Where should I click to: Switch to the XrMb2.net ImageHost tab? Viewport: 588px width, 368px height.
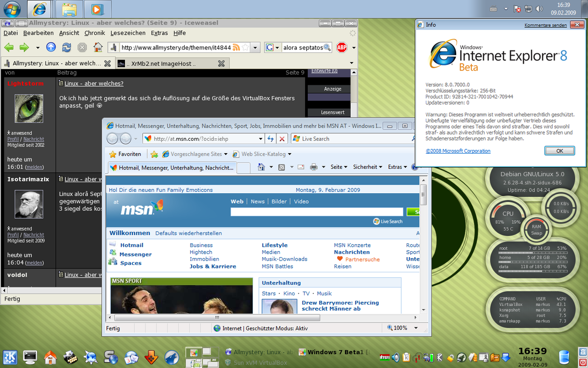pyautogui.click(x=172, y=63)
